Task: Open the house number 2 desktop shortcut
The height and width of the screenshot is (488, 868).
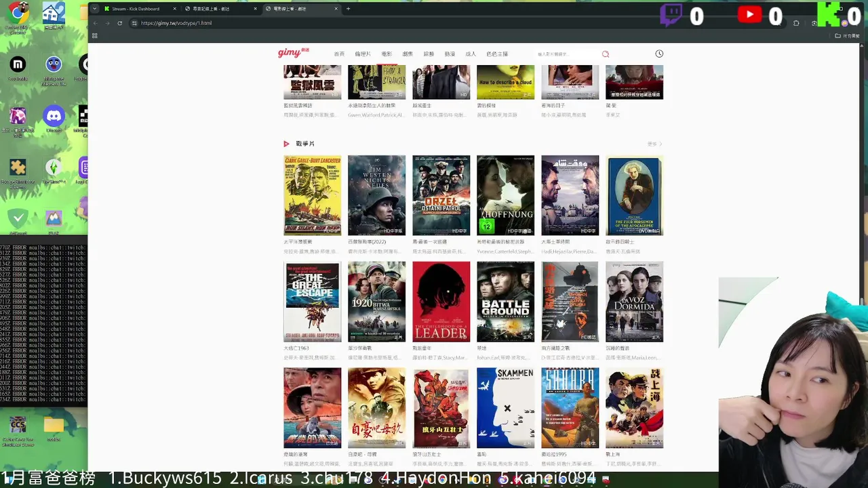Action: (x=54, y=12)
